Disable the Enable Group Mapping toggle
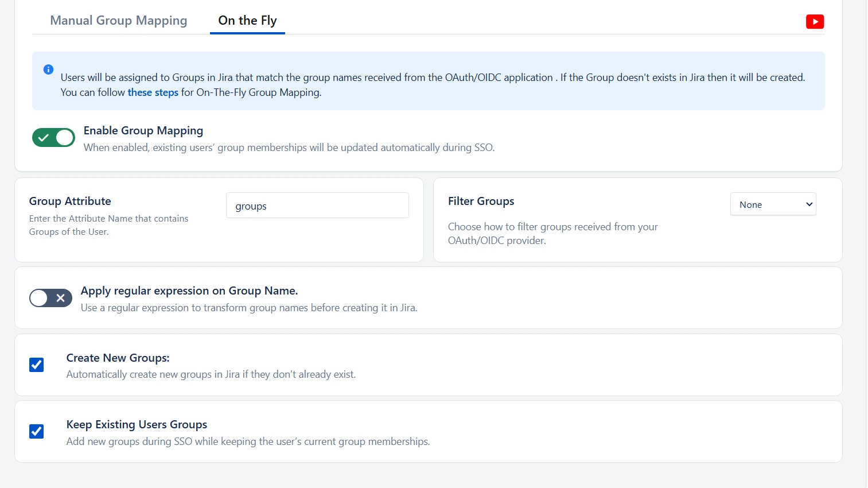 pyautogui.click(x=53, y=137)
